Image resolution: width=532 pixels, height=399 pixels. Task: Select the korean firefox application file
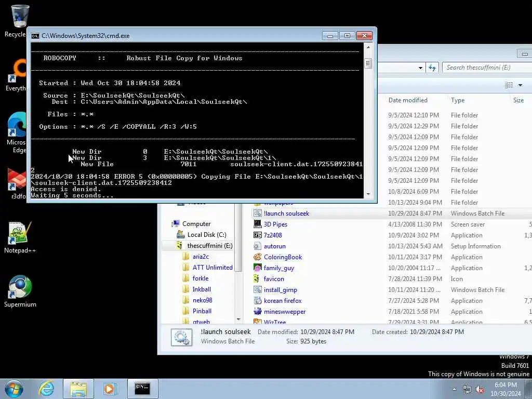[x=283, y=301]
